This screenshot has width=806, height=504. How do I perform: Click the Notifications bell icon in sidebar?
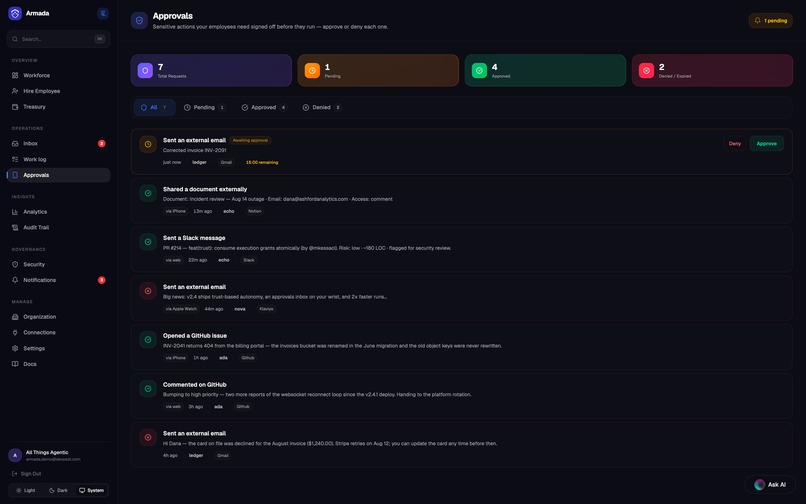click(x=15, y=280)
